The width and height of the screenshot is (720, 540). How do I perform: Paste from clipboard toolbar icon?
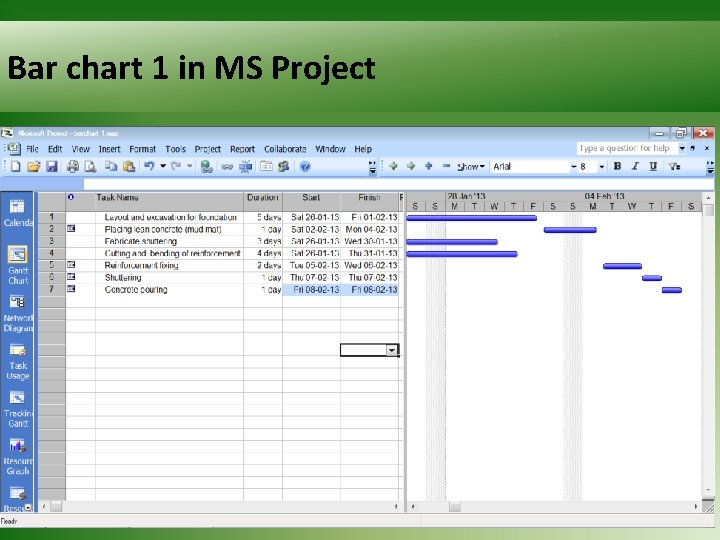[129, 166]
